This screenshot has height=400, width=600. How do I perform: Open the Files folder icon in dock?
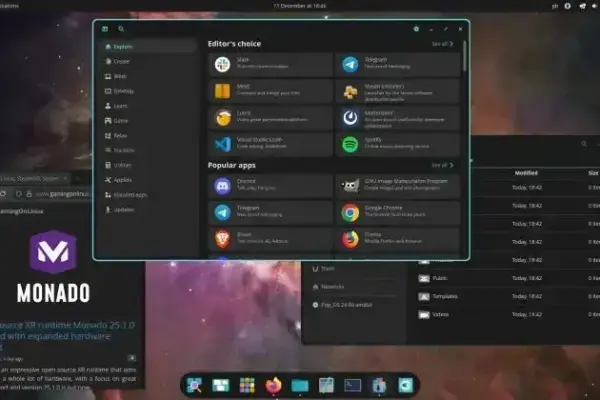pyautogui.click(x=300, y=385)
